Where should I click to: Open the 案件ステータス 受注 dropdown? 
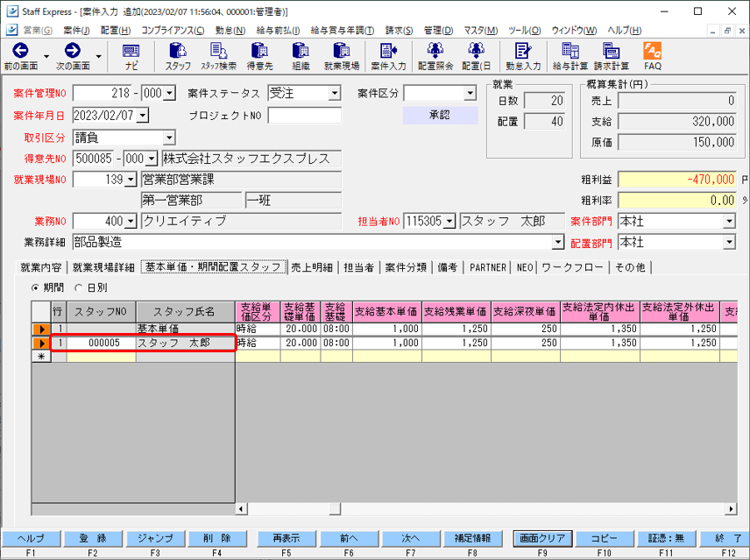335,93
